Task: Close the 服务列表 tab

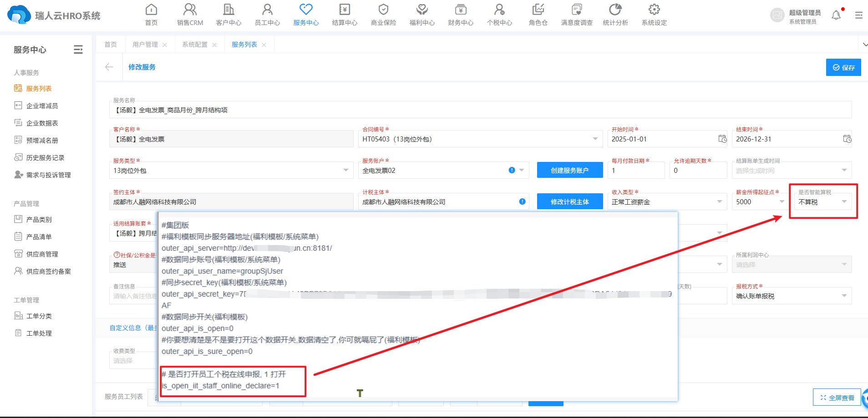Action: tap(264, 45)
